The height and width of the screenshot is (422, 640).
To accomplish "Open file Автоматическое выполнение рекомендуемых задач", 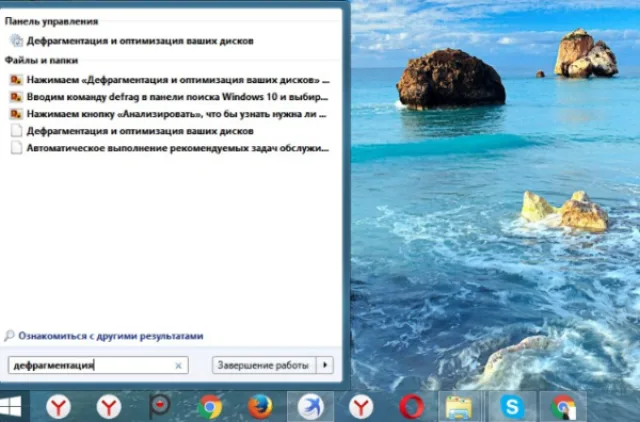I will tap(169, 148).
